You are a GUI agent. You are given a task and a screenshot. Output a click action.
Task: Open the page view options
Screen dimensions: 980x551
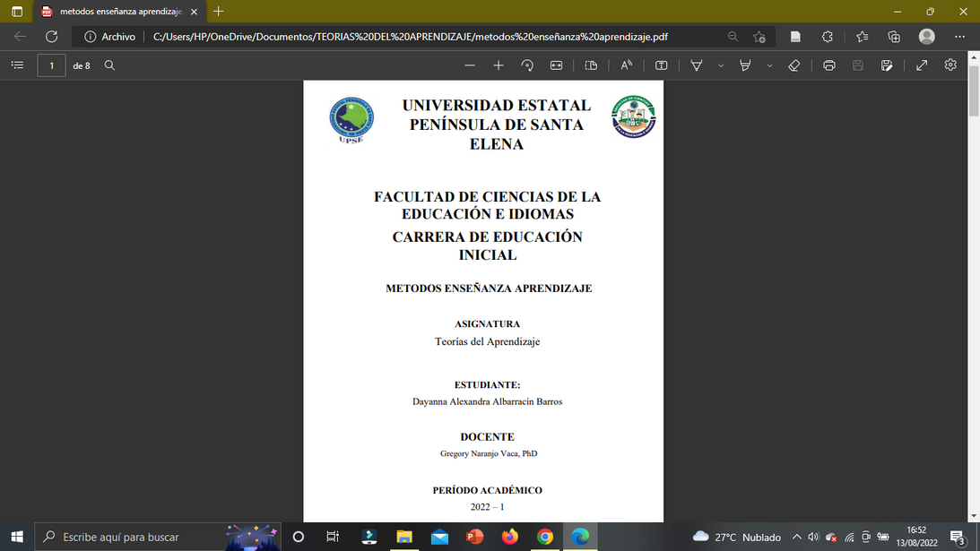591,65
